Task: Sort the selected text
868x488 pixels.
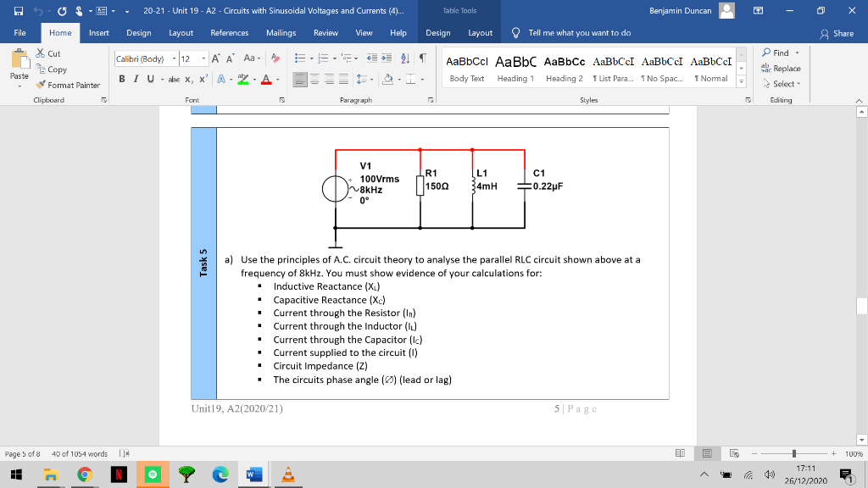Action: click(405, 58)
